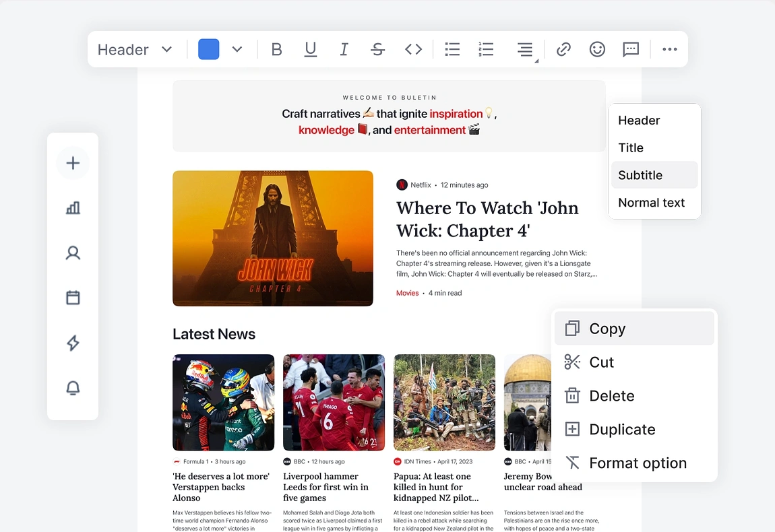Open the more options ellipsis menu

669,48
